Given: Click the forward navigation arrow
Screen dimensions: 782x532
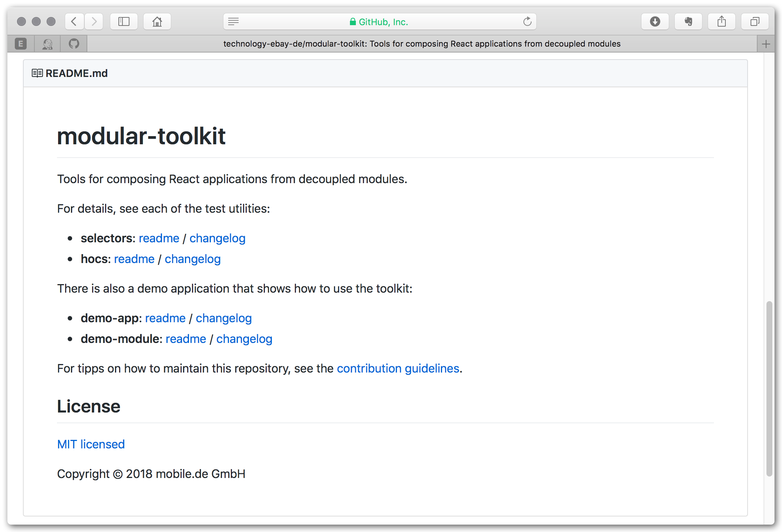Looking at the screenshot, I should (94, 21).
